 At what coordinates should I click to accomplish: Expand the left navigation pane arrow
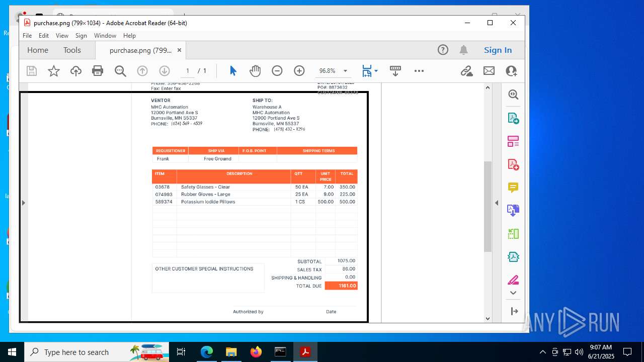(23, 203)
